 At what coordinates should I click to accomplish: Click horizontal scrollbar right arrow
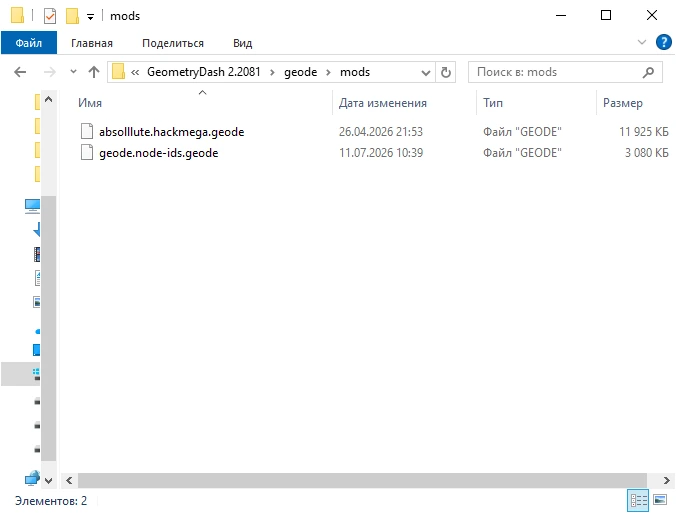(x=666, y=480)
